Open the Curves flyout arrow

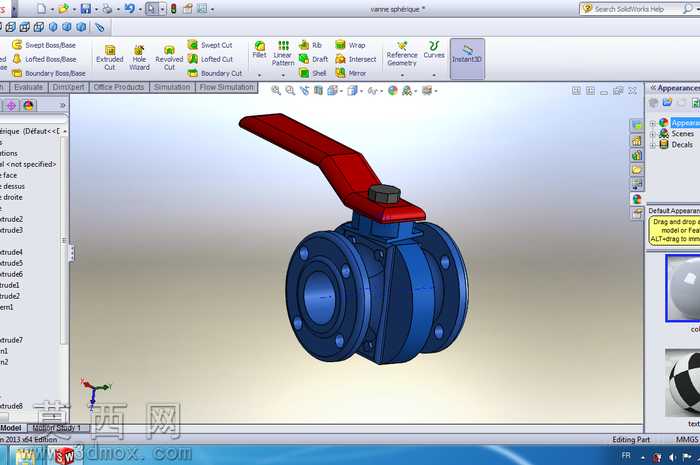(x=434, y=75)
